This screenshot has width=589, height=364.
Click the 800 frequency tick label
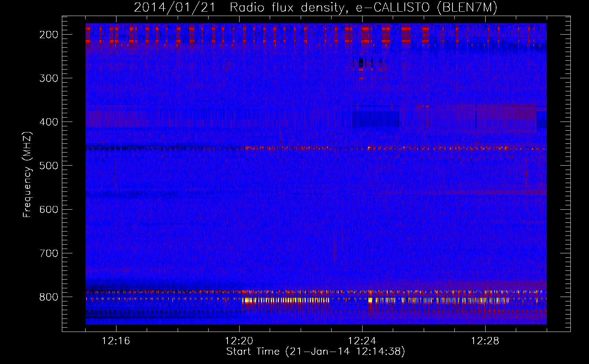coord(49,297)
